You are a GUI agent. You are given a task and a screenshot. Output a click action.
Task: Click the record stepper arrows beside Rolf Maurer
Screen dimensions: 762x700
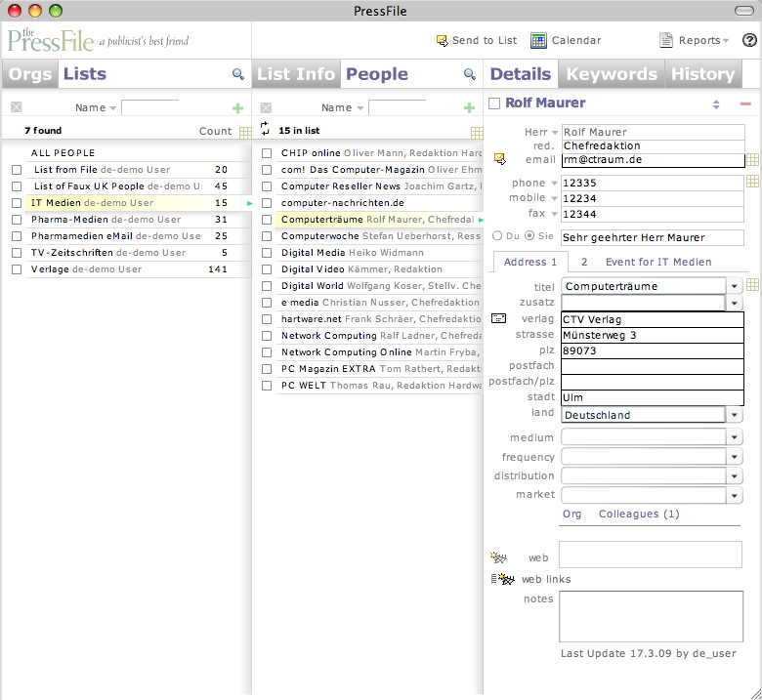[715, 103]
